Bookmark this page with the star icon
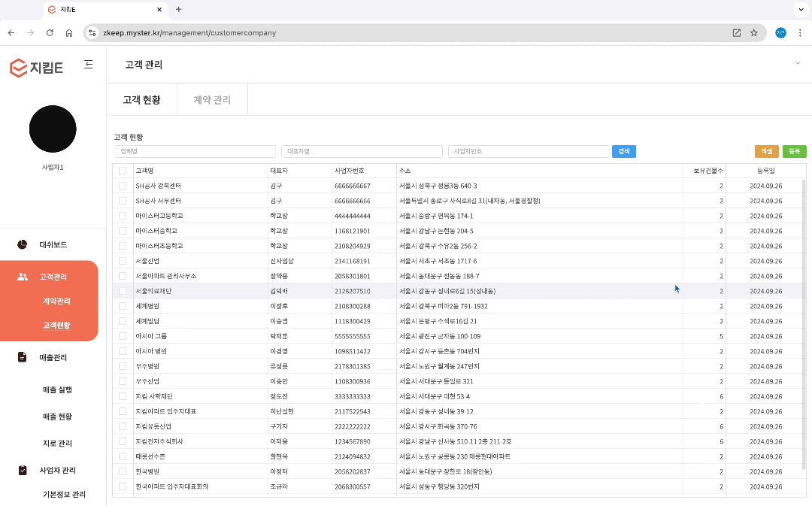The image size is (812, 506). pos(753,33)
